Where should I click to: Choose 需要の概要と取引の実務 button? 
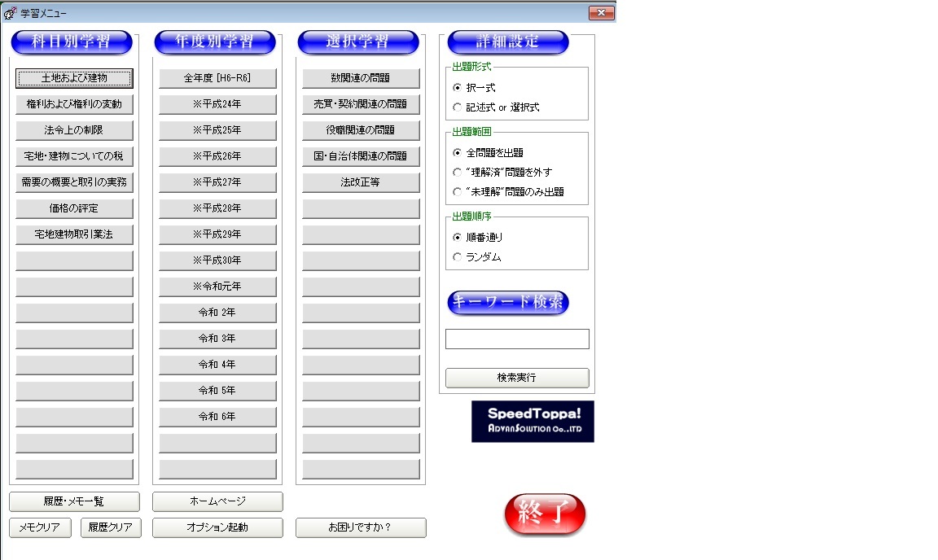pos(74,182)
